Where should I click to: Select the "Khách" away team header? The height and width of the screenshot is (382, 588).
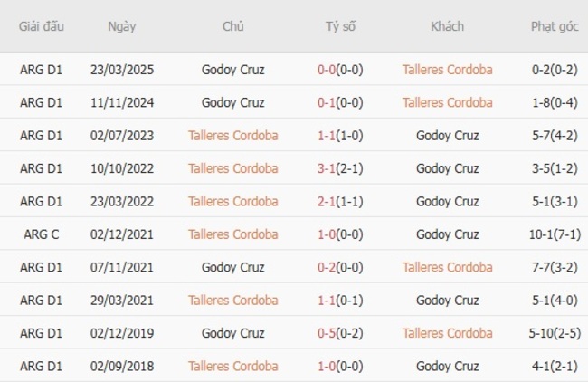(447, 26)
